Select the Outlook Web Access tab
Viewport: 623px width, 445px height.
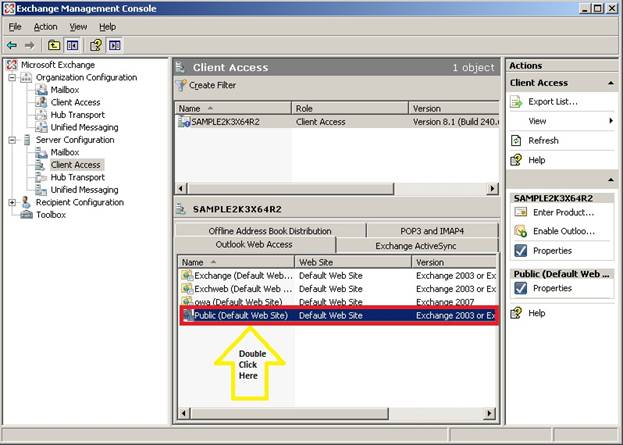pyautogui.click(x=254, y=244)
